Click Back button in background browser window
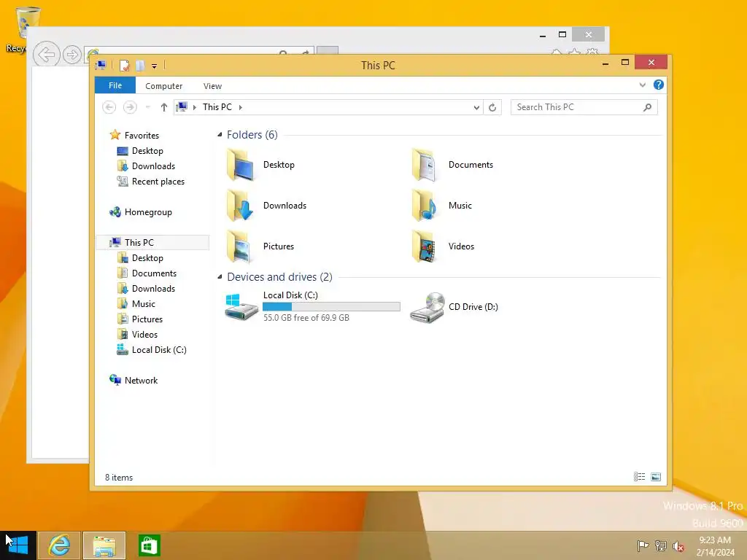Image resolution: width=747 pixels, height=560 pixels. (x=47, y=55)
